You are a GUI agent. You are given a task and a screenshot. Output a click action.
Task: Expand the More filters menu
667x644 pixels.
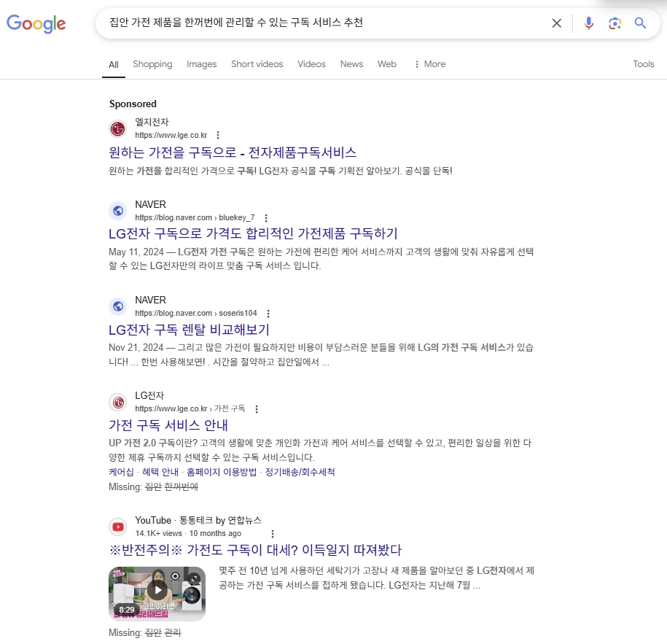point(429,64)
